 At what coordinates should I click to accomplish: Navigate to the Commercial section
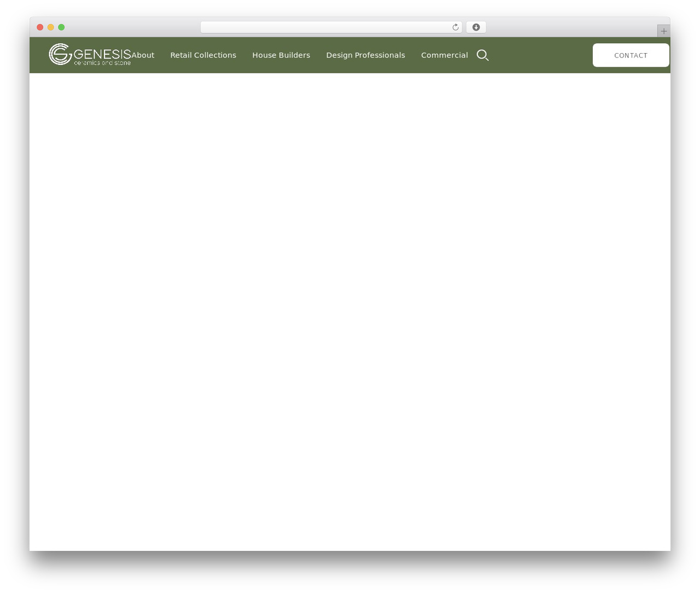[445, 55]
